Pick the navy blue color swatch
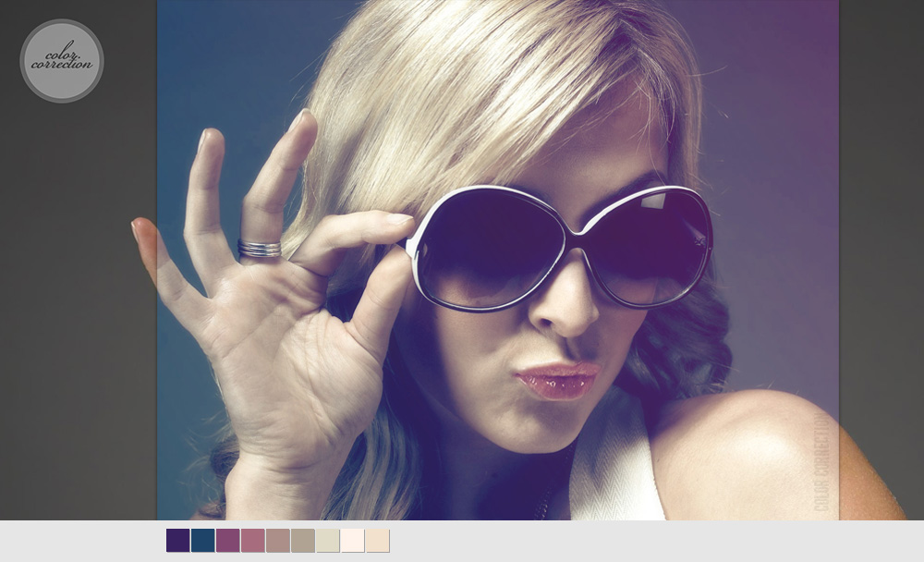The image size is (924, 562). (203, 541)
